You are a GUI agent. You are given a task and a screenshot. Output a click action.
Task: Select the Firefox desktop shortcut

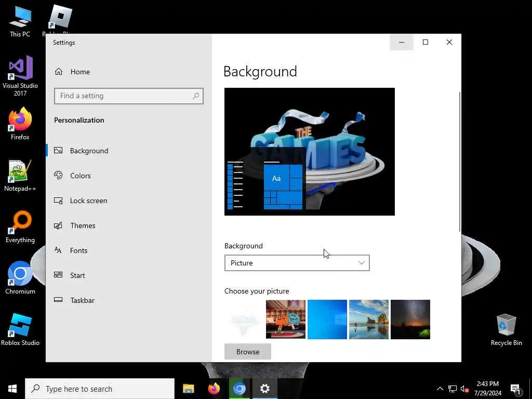(x=20, y=124)
